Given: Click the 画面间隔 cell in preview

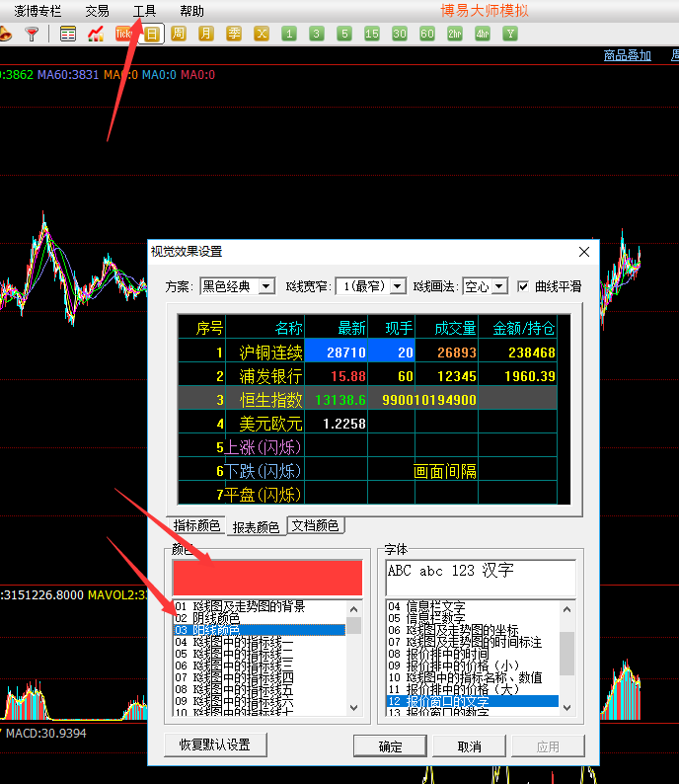Looking at the screenshot, I should click(445, 471).
